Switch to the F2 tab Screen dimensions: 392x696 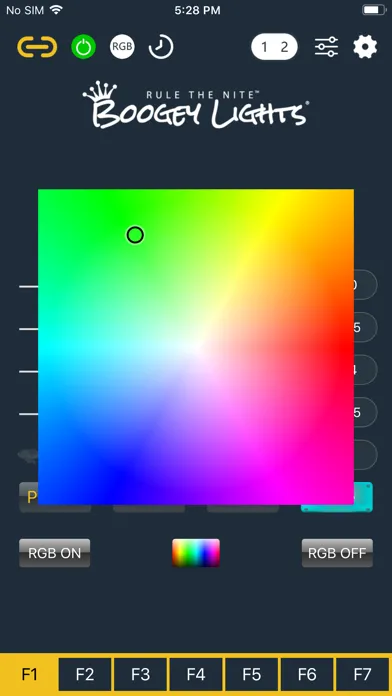pos(85,675)
